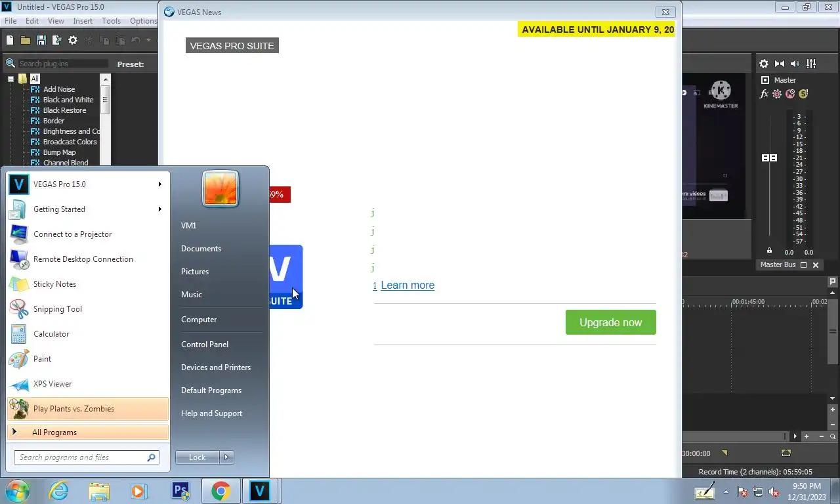Expand the VEGAS Pro 15.0 jump list arrow
840x504 pixels.
pyautogui.click(x=159, y=184)
